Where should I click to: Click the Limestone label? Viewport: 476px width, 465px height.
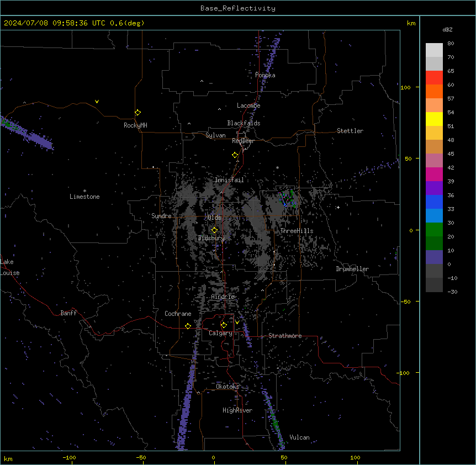point(84,197)
